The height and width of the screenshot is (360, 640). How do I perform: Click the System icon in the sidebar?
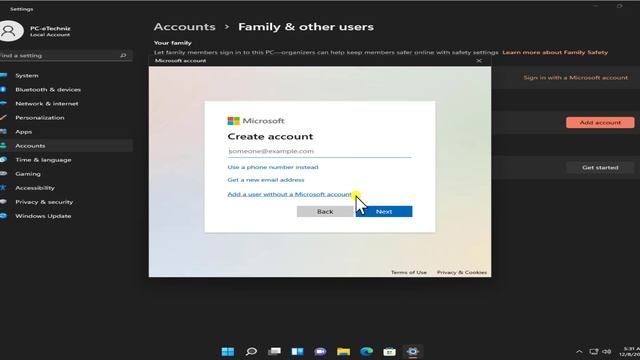pyautogui.click(x=3, y=76)
